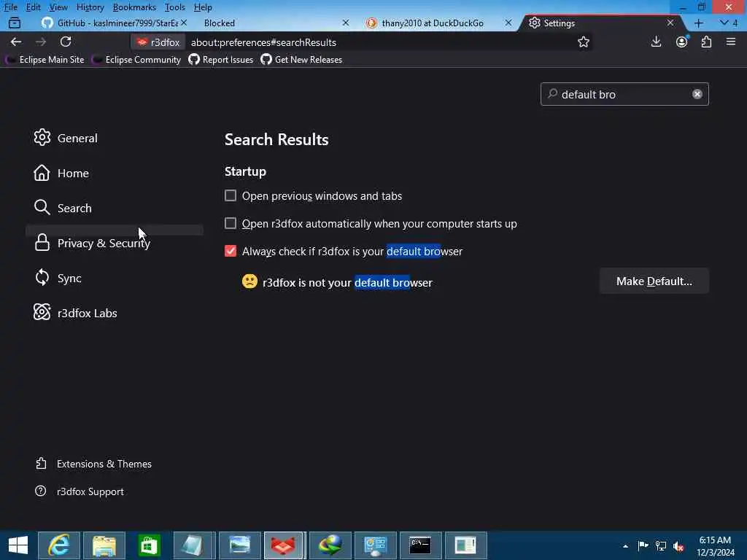Clear the settings search field

click(697, 94)
